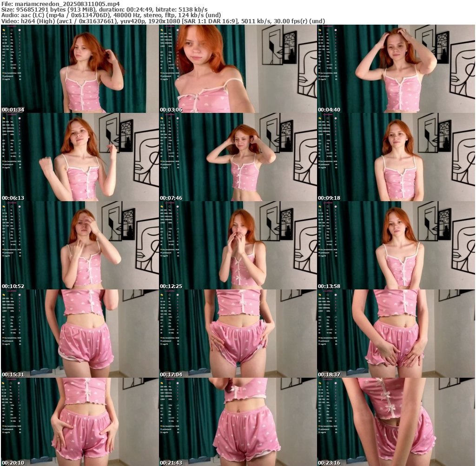This screenshot has width=476, height=466.
Task: Select the frame at 00:07:46
Action: point(238,157)
